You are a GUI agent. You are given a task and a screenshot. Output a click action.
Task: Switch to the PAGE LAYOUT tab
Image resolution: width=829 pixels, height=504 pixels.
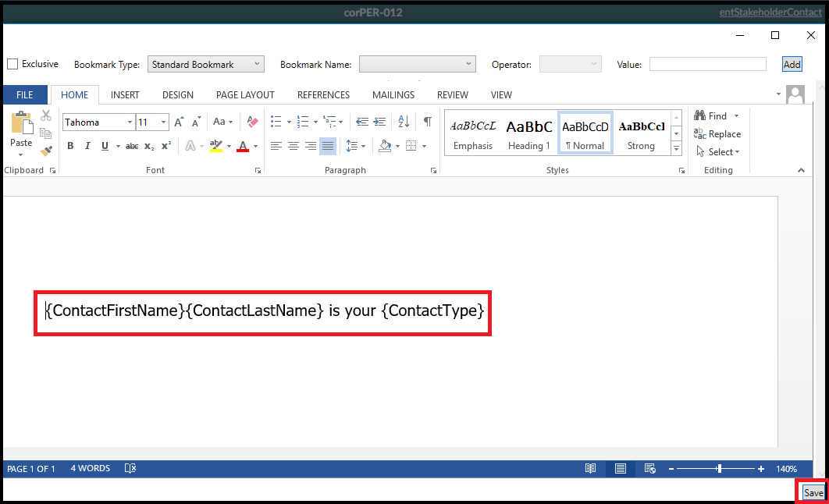click(245, 95)
